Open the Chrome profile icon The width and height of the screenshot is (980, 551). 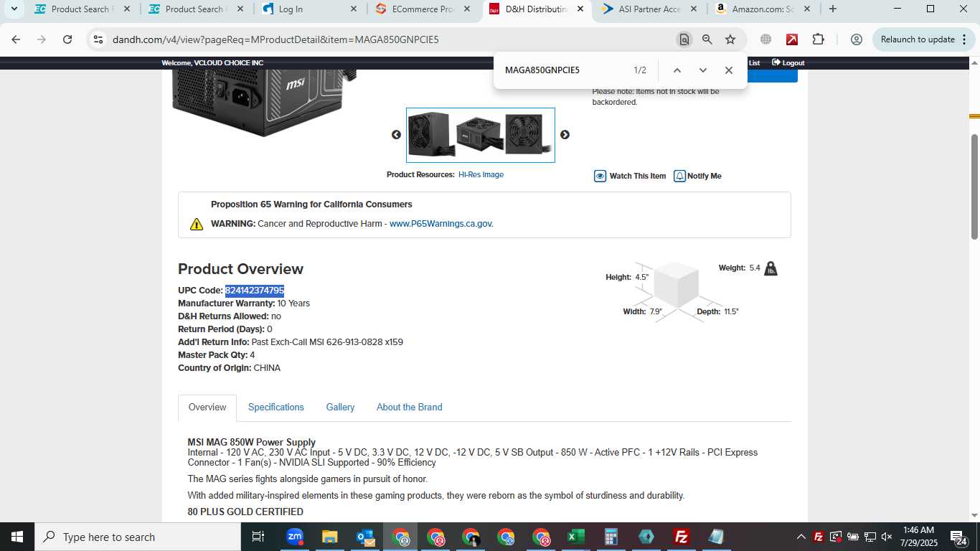[856, 39]
